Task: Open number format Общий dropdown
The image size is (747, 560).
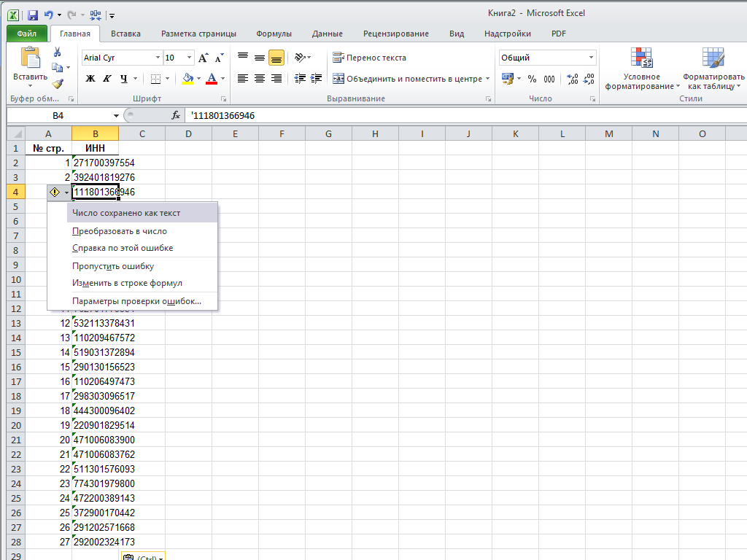Action: point(591,58)
